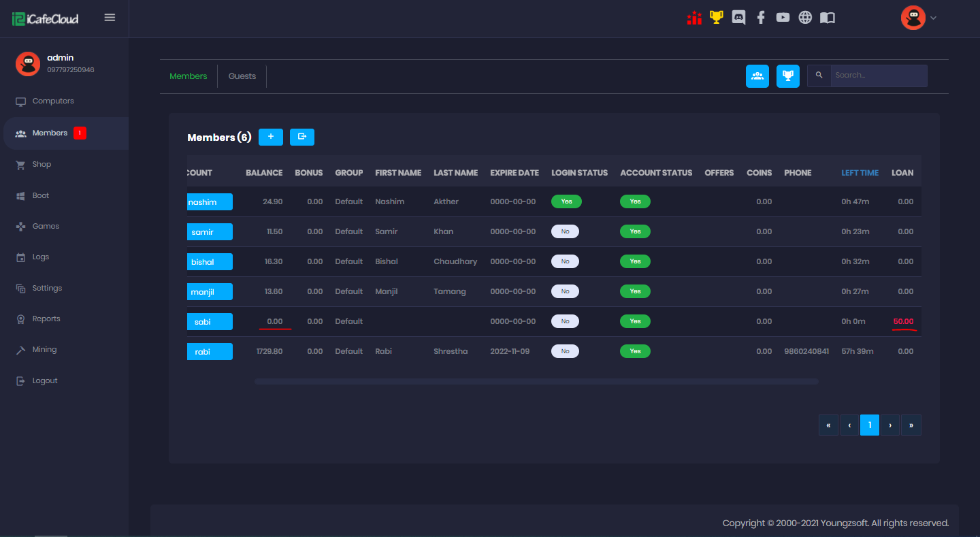
Task: Toggle login status No for samir
Action: 565,231
